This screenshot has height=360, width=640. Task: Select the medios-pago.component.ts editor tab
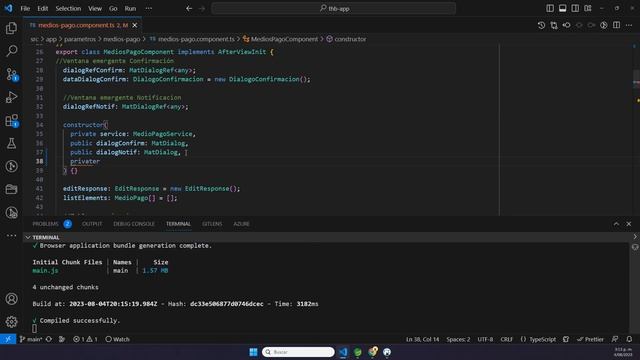coord(82,25)
